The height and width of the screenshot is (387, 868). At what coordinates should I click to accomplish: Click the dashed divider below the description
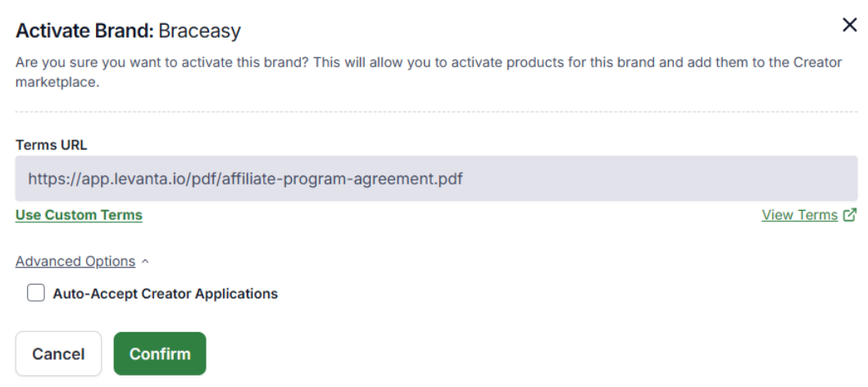[434, 112]
